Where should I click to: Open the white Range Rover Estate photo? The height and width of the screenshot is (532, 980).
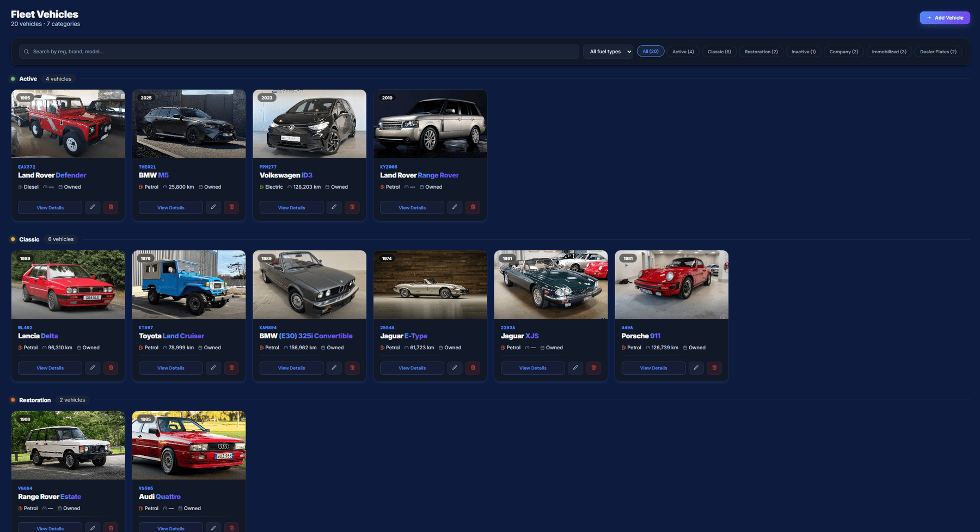[x=68, y=445]
